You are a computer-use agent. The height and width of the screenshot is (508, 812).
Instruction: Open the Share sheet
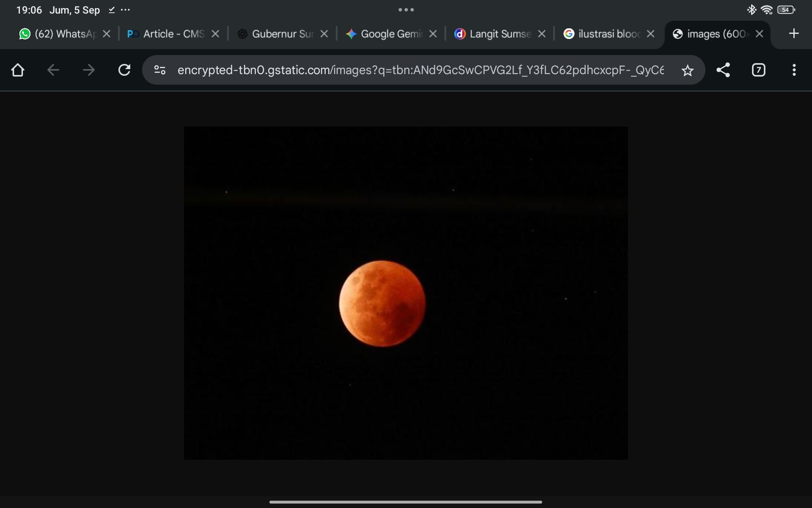point(723,70)
